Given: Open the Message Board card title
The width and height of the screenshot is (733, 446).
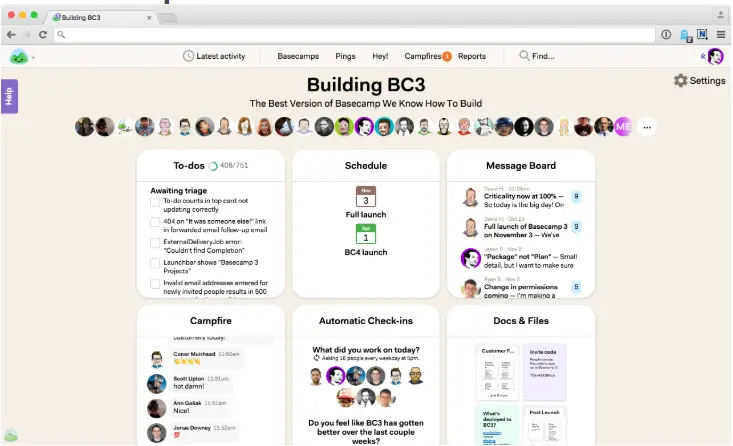Looking at the screenshot, I should 521,165.
